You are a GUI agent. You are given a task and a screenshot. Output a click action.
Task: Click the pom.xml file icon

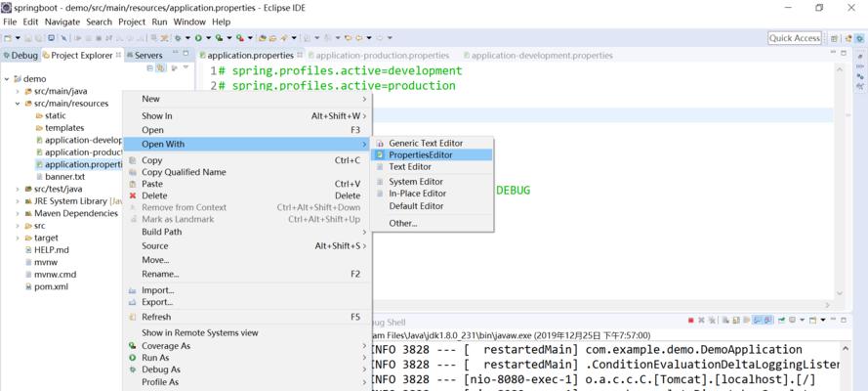28,286
